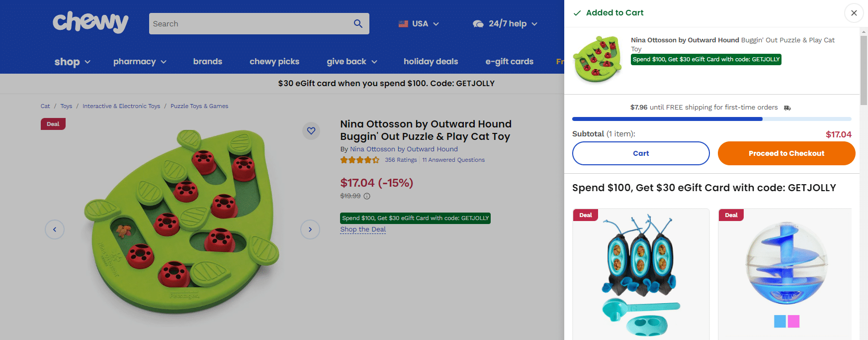The height and width of the screenshot is (340, 868).
Task: Click the star rating icons
Action: click(x=359, y=160)
